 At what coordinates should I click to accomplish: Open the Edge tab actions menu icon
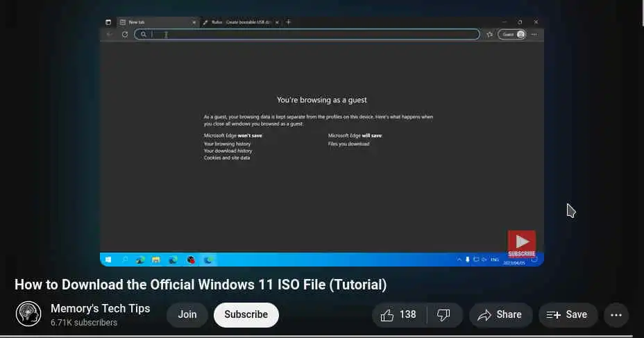pyautogui.click(x=108, y=22)
